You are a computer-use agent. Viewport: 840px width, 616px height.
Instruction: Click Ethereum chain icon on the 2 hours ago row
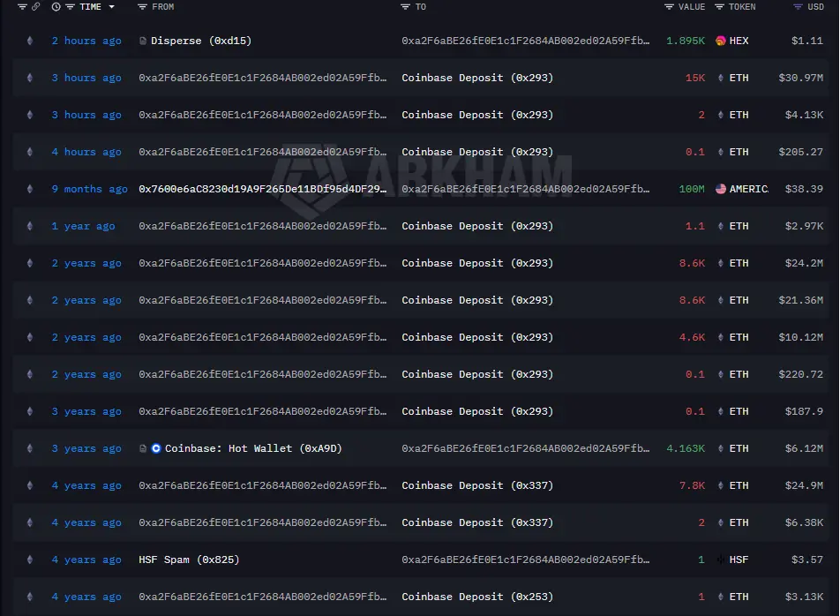(30, 41)
